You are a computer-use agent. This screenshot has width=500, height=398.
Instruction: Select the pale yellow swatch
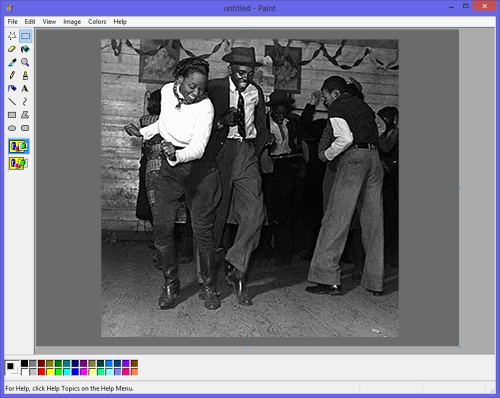coord(92,372)
